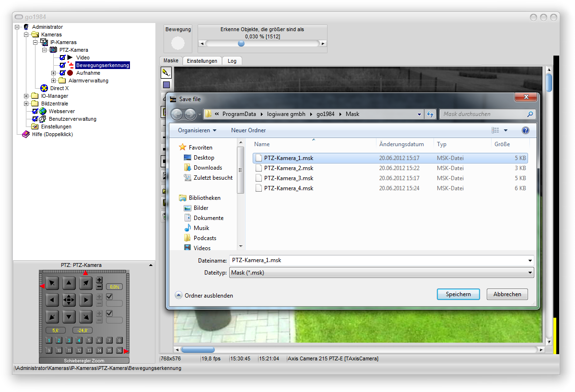
Task: Pan the camera right with PTZ arrow
Action: coord(85,300)
